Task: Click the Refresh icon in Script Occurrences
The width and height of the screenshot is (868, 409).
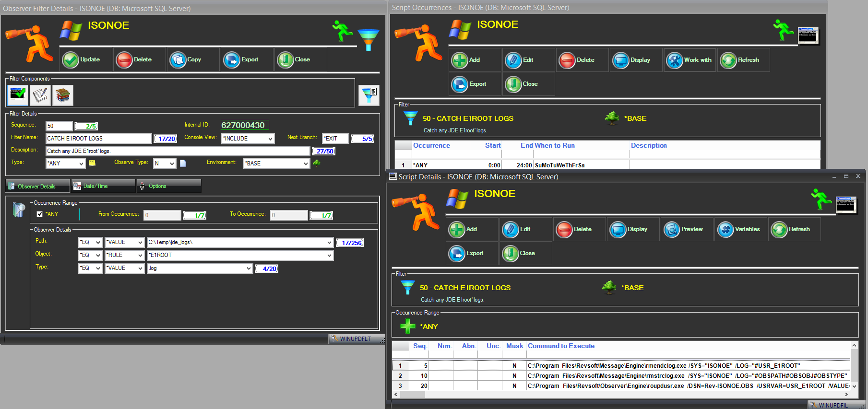Action: coord(728,60)
